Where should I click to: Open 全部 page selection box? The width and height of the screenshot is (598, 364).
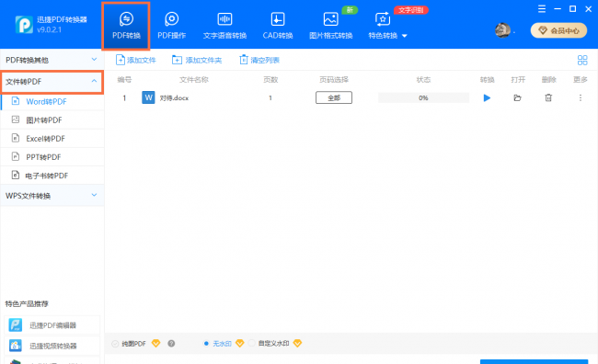pyautogui.click(x=334, y=97)
